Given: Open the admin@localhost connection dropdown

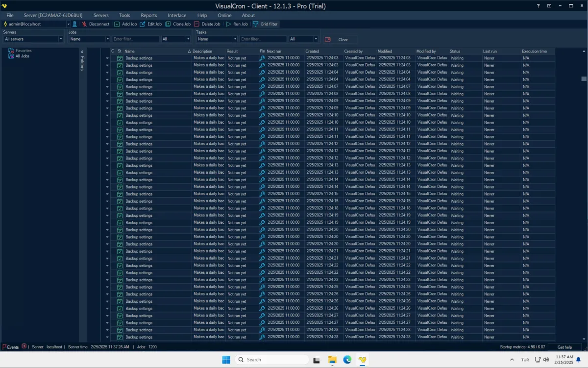Looking at the screenshot, I should tap(69, 24).
